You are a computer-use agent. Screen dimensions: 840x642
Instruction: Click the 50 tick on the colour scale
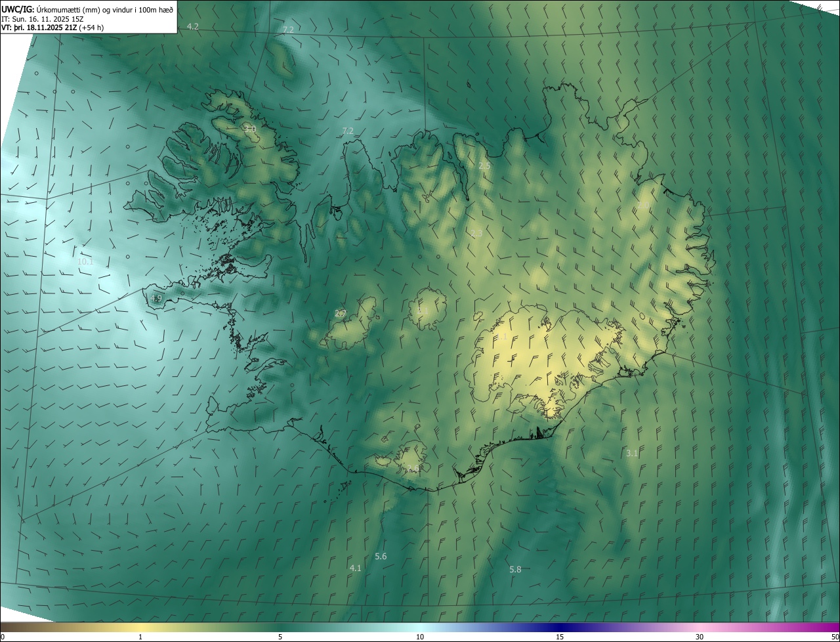click(x=835, y=637)
